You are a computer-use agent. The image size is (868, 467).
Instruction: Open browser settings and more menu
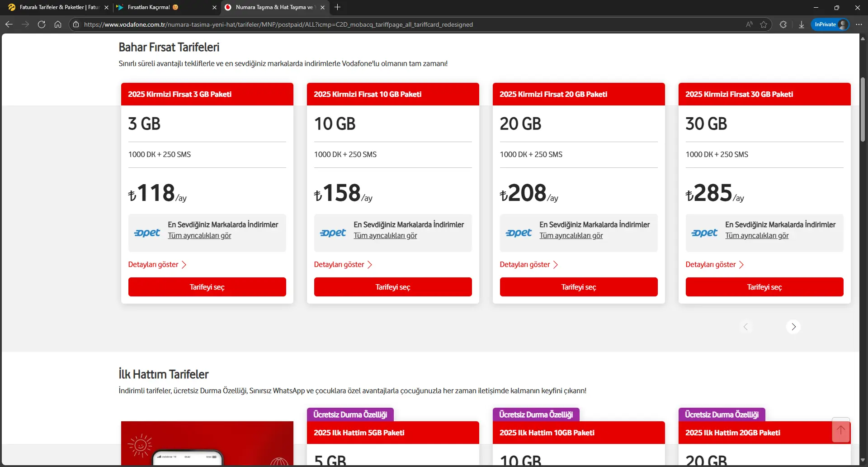tap(859, 24)
